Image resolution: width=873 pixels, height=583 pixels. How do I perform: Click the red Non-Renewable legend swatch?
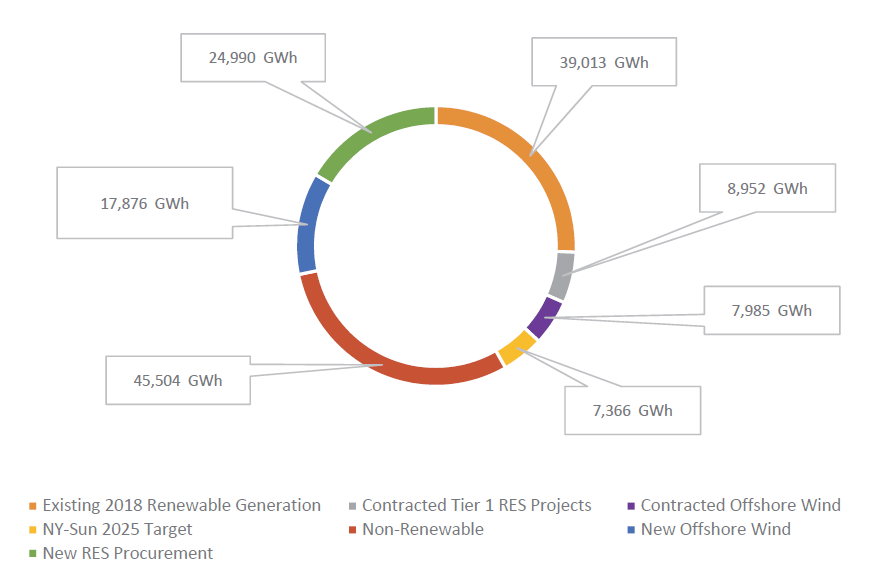353,530
